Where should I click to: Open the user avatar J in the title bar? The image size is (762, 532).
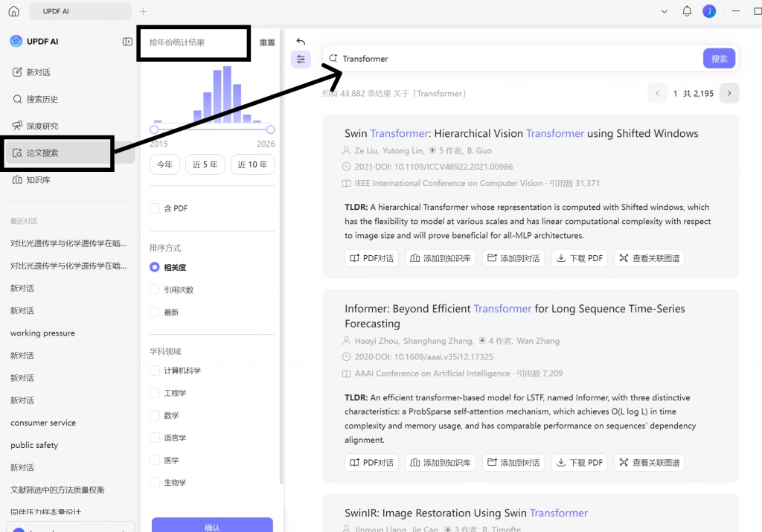(709, 11)
